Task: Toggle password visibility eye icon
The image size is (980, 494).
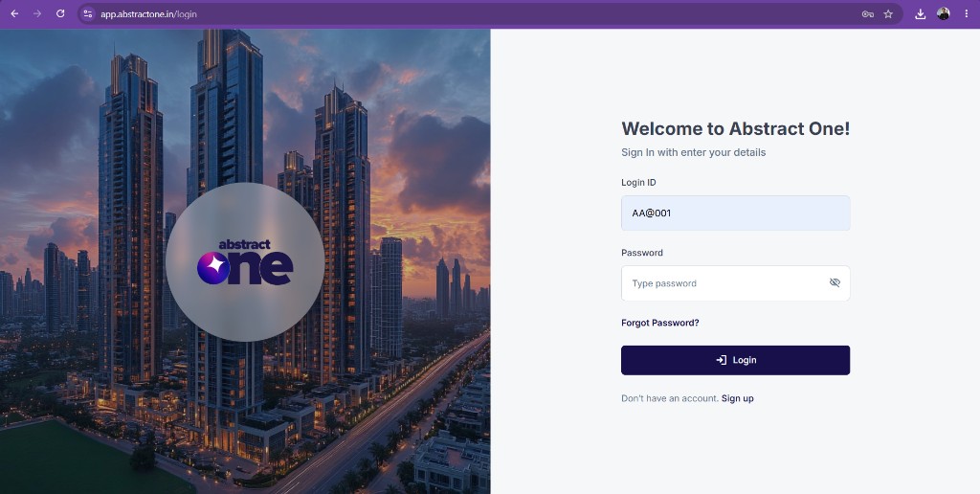Action: point(835,282)
